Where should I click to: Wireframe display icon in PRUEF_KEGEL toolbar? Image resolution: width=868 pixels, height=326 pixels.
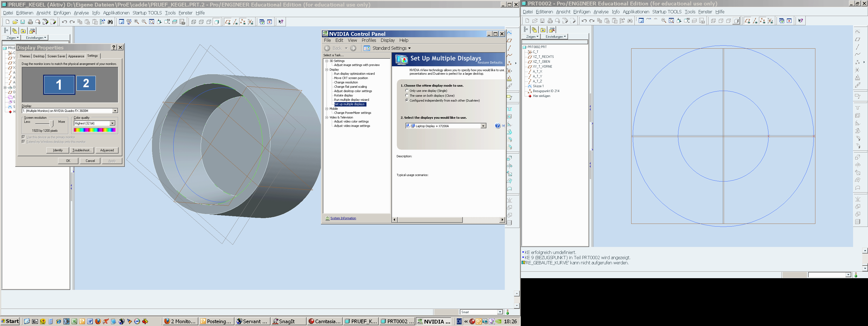[x=194, y=22]
